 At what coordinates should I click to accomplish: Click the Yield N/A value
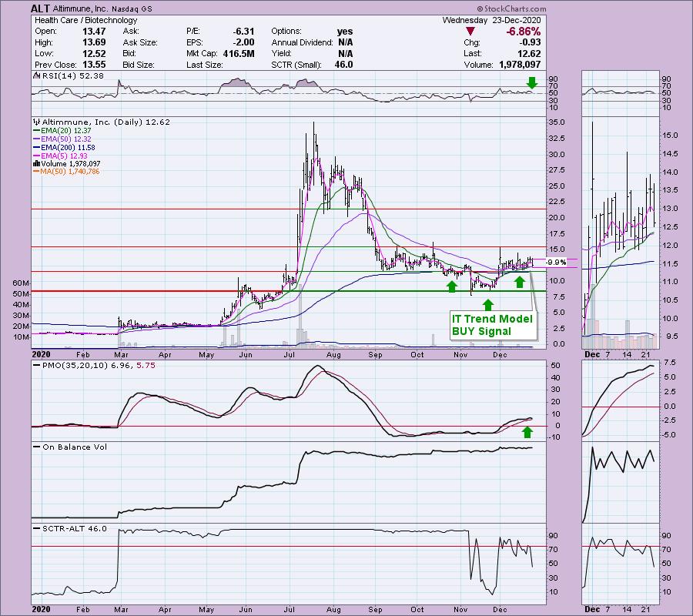[x=345, y=53]
